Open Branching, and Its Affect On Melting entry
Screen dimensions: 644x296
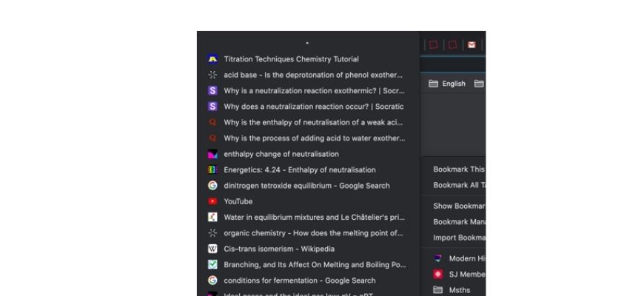pyautogui.click(x=308, y=264)
